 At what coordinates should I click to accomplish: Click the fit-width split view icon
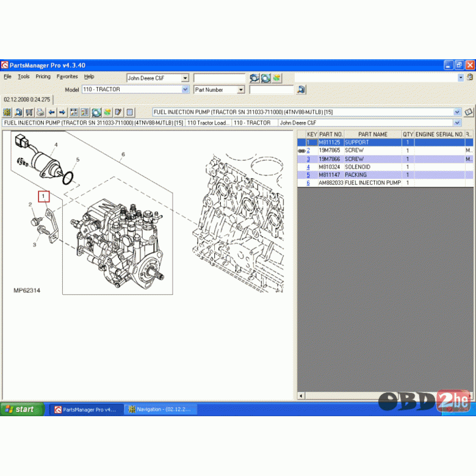pyautogui.click(x=74, y=112)
